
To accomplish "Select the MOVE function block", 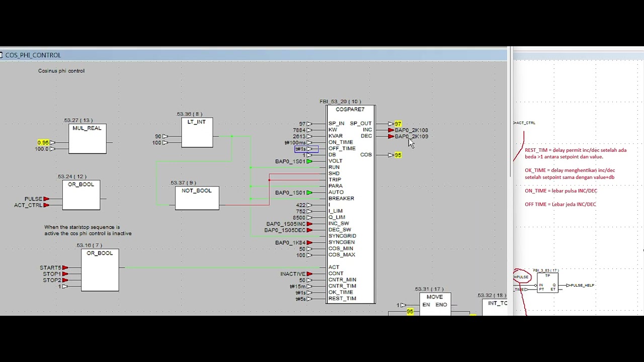I will pos(435,304).
